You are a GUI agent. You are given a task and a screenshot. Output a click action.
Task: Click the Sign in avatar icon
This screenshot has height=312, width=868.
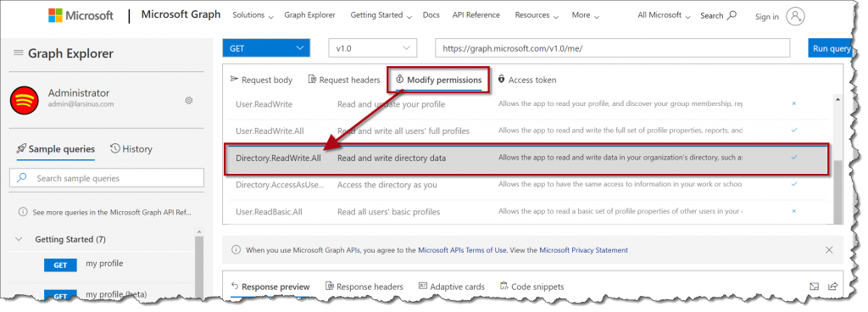pyautogui.click(x=795, y=17)
